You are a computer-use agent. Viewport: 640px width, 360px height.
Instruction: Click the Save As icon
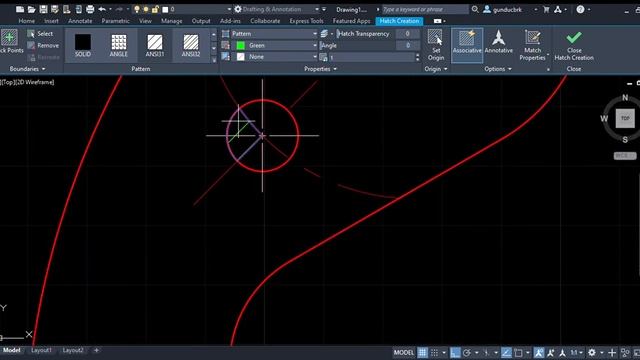point(54,9)
